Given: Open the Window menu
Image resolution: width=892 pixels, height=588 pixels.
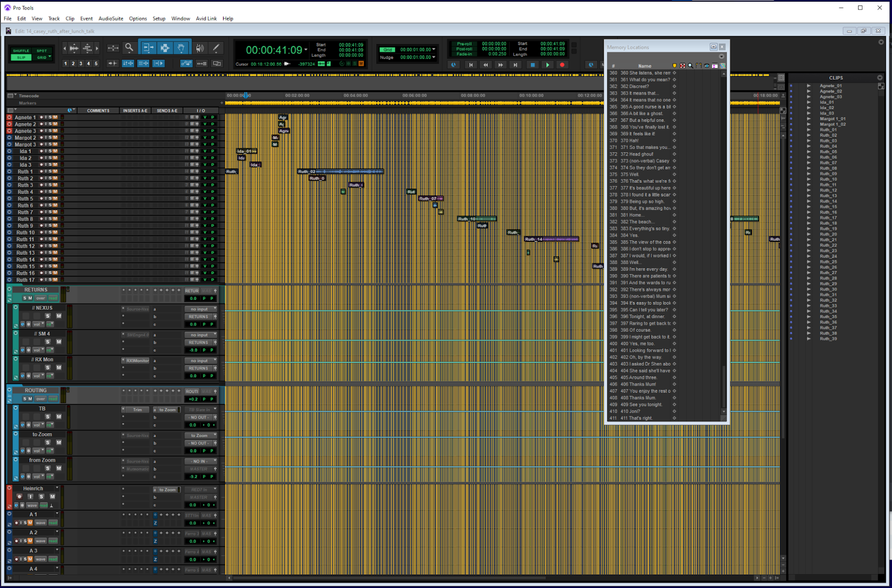Looking at the screenshot, I should [181, 18].
